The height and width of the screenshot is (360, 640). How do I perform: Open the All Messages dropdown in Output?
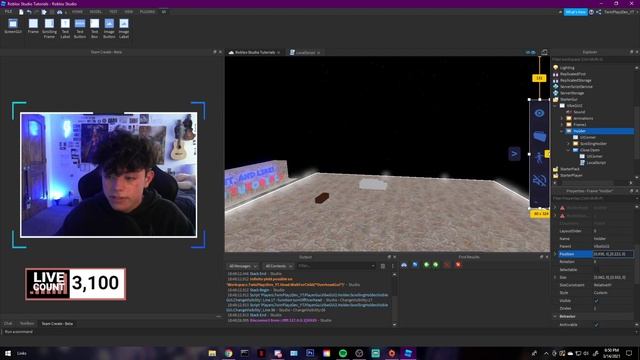(243, 266)
